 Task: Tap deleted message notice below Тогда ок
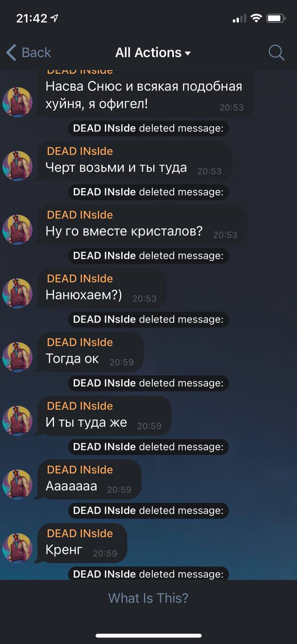[148, 383]
